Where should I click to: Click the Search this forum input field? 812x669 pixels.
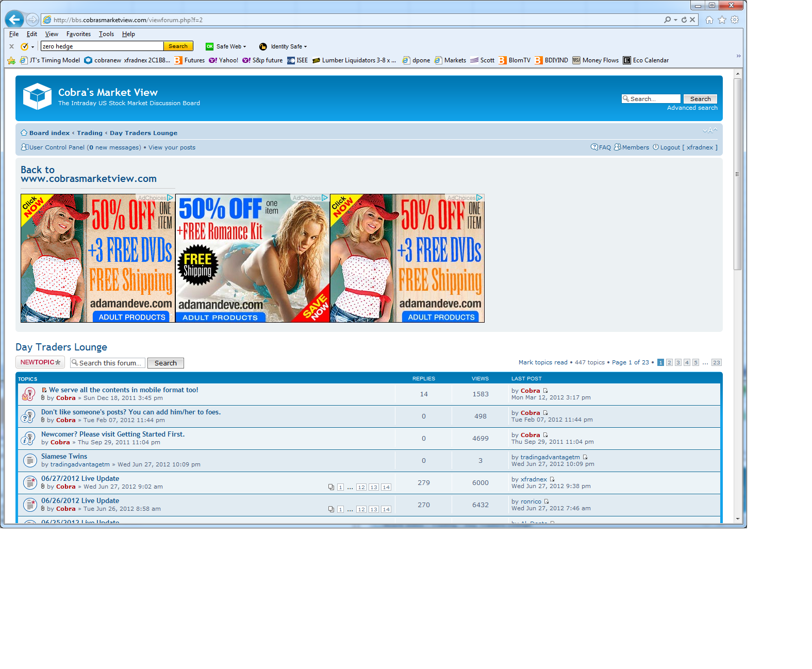click(108, 363)
